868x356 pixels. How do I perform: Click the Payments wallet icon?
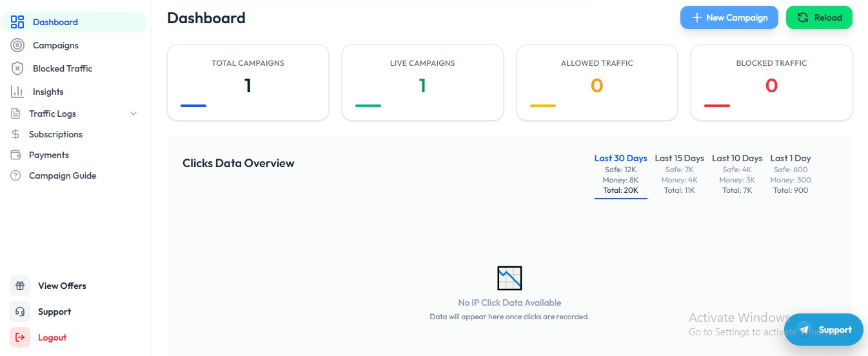coord(15,155)
